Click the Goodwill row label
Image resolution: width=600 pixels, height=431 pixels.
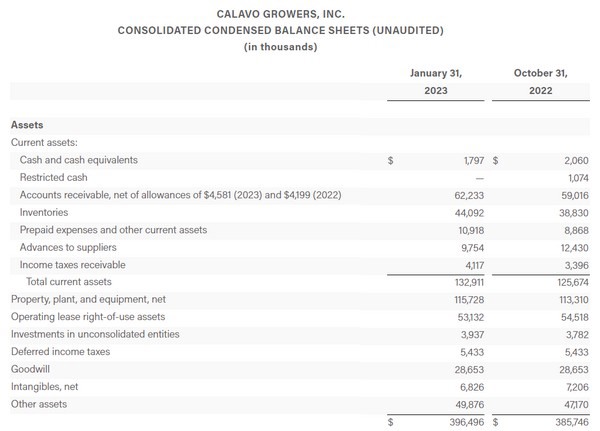tap(30, 369)
